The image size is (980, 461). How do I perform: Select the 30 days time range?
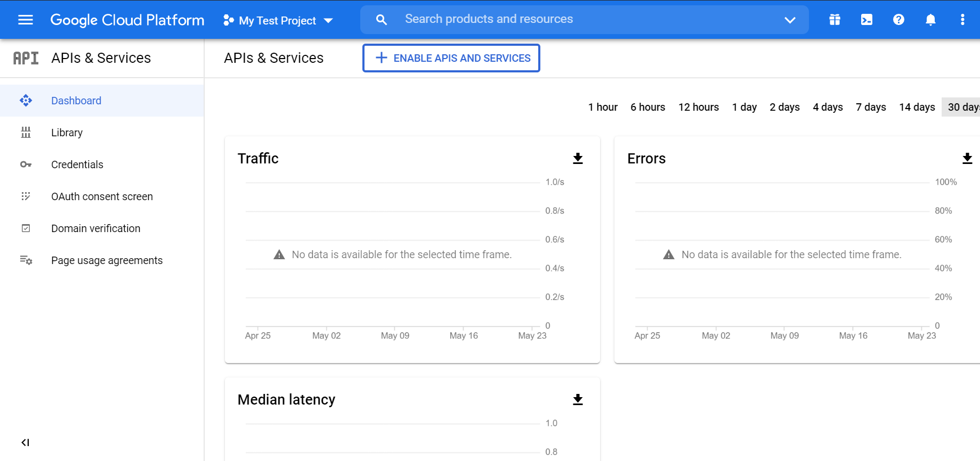click(961, 107)
